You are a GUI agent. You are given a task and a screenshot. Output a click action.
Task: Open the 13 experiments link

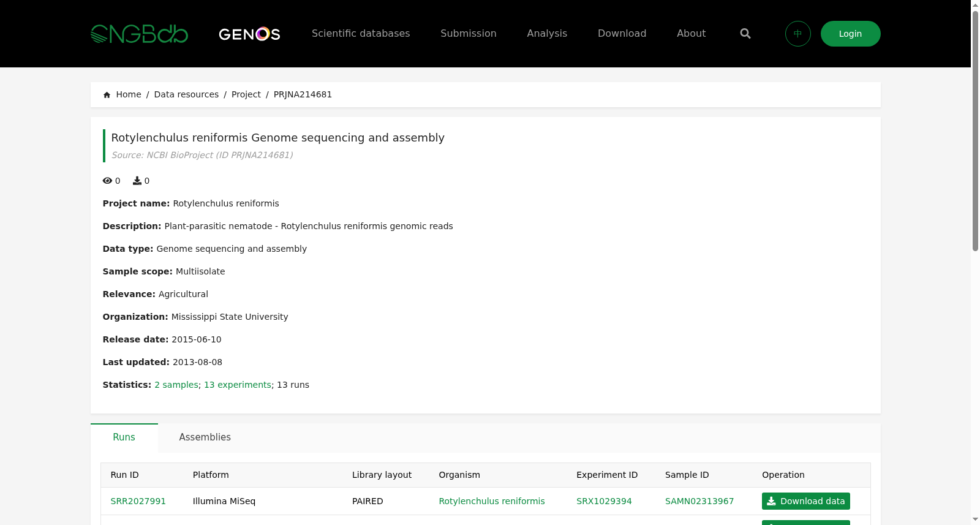pos(238,385)
